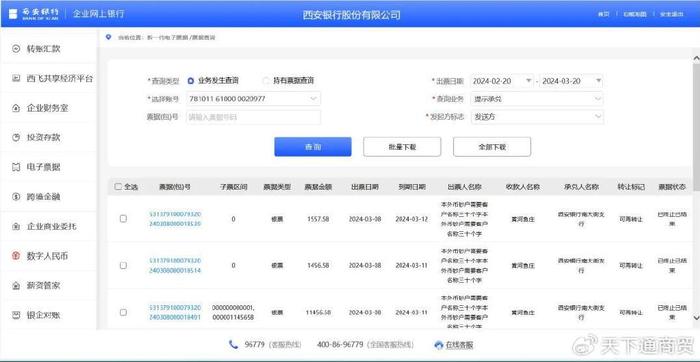This screenshot has width=700, height=362.
Task: Click the 转账汇款 sidebar icon
Action: tap(16, 49)
